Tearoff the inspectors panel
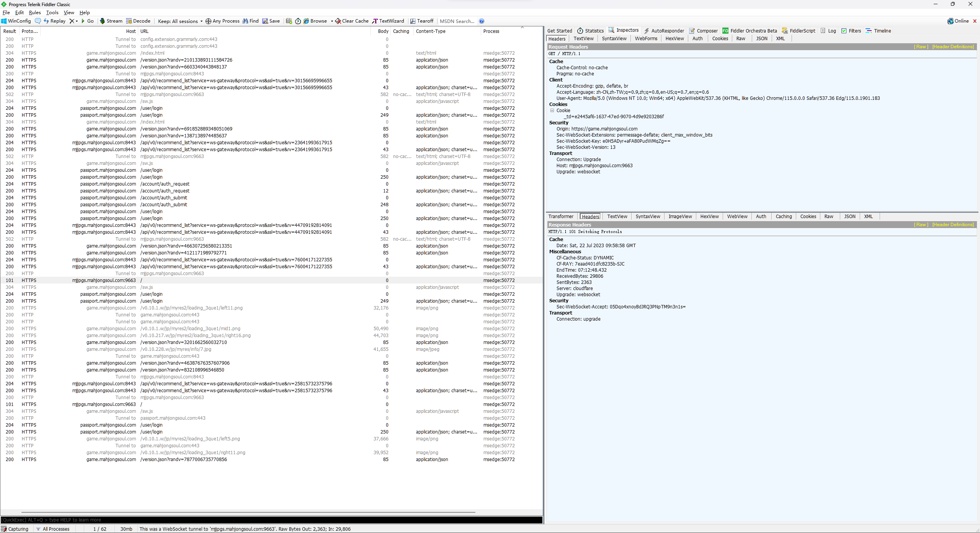The width and height of the screenshot is (980, 533). (422, 21)
